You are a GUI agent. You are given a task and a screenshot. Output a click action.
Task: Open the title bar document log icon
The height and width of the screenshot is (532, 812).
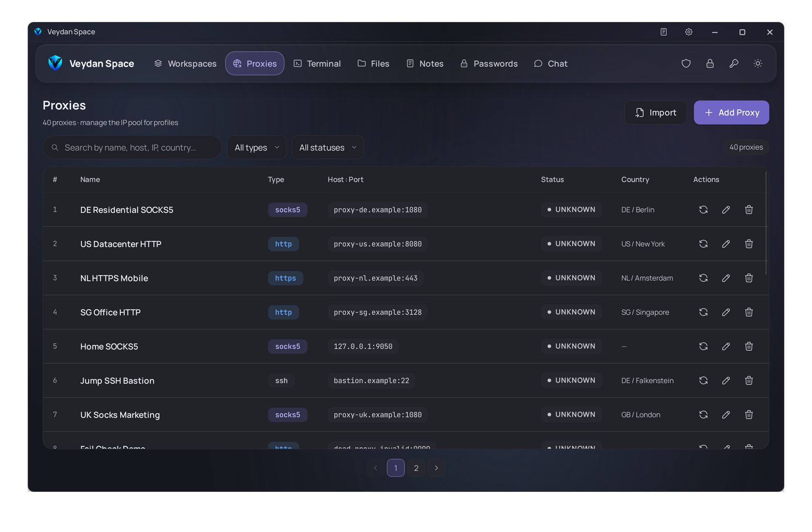coord(663,32)
